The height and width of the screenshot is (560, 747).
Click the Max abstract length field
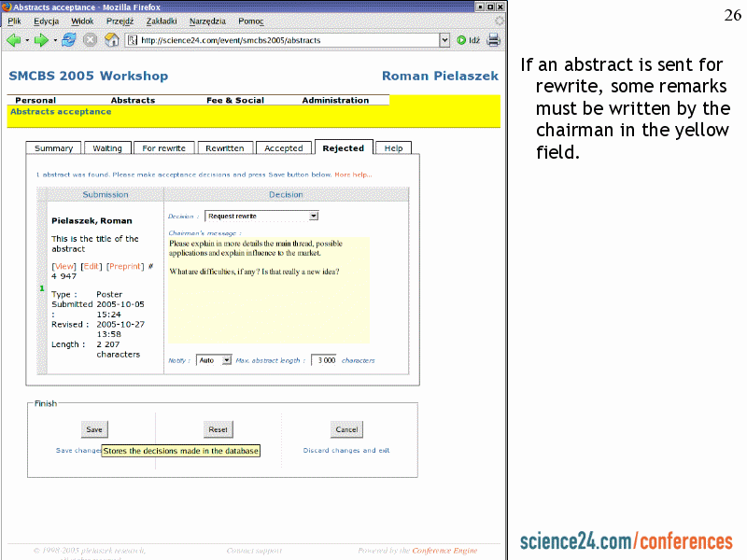pos(323,360)
